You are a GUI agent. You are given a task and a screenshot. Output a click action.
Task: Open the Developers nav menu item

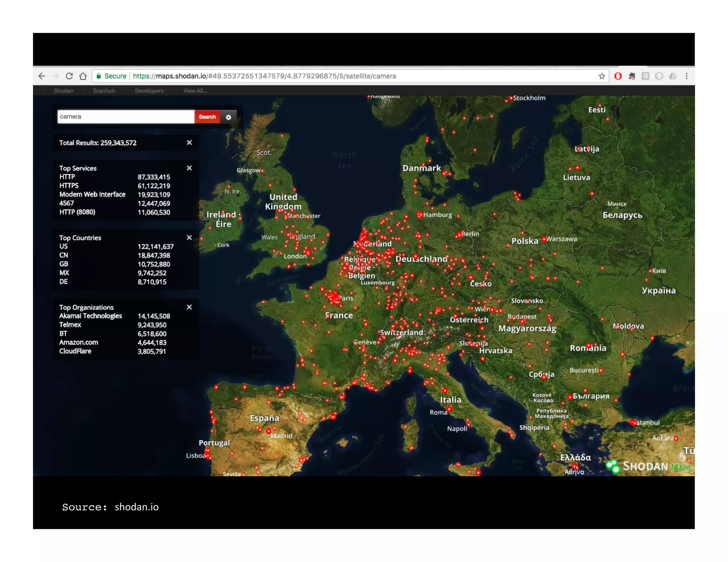point(149,91)
